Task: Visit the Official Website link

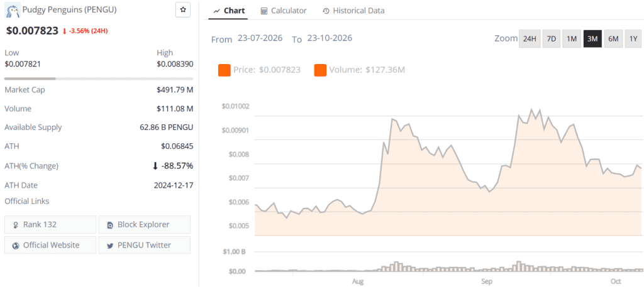Action: click(x=50, y=245)
